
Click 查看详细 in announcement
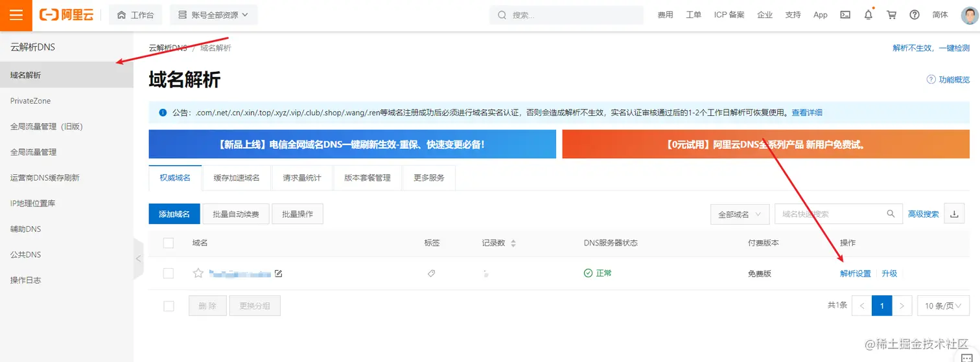pos(807,112)
